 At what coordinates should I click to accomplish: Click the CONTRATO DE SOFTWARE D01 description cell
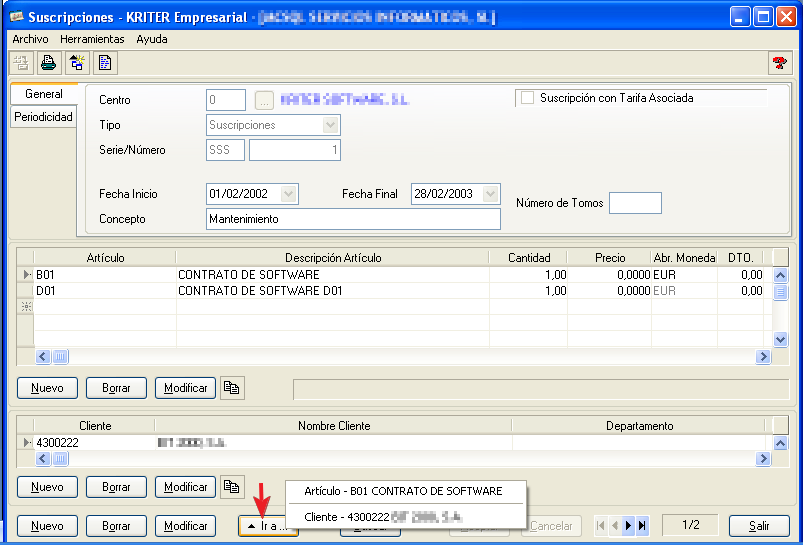click(x=333, y=291)
